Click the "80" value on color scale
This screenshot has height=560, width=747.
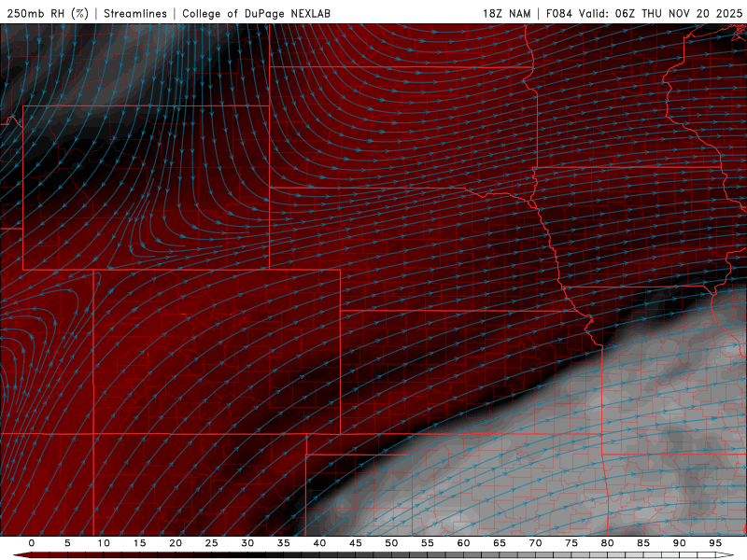(608, 543)
